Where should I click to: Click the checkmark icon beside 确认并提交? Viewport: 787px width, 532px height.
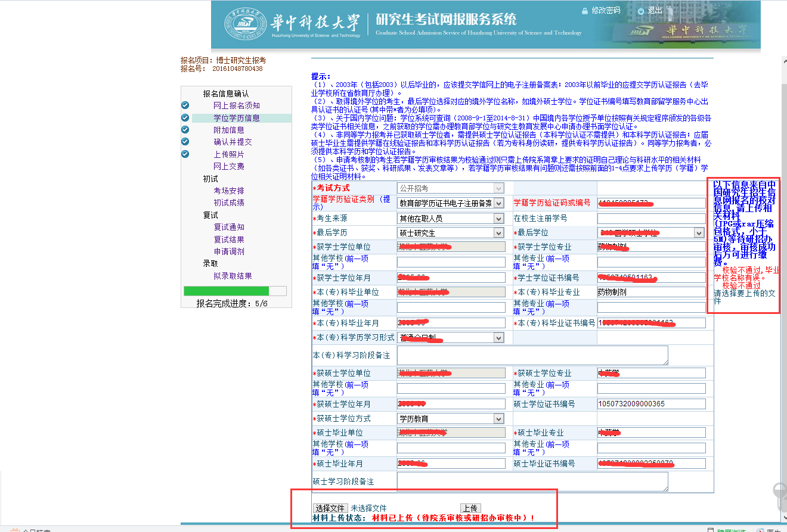185,142
